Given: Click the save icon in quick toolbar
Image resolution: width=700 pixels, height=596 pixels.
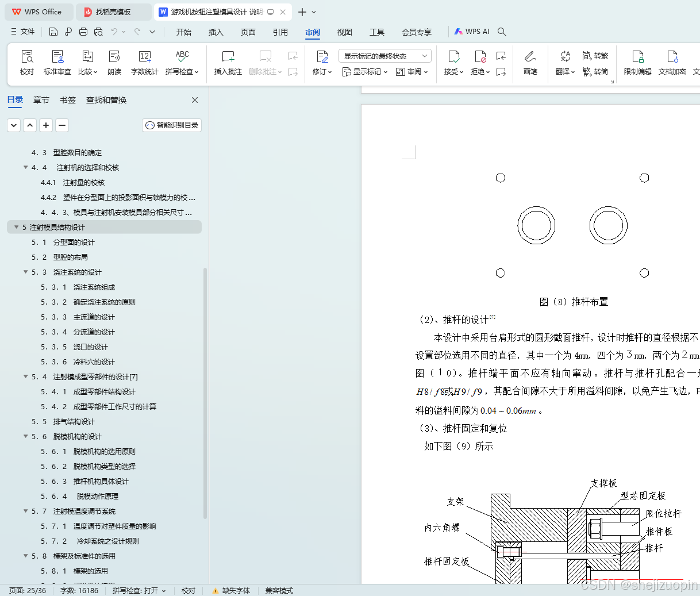Looking at the screenshot, I should 53,32.
